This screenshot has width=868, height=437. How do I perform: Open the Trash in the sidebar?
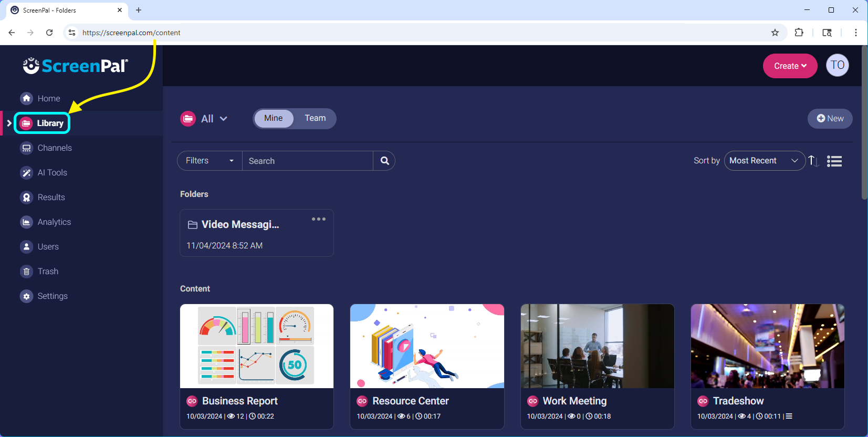(39, 271)
